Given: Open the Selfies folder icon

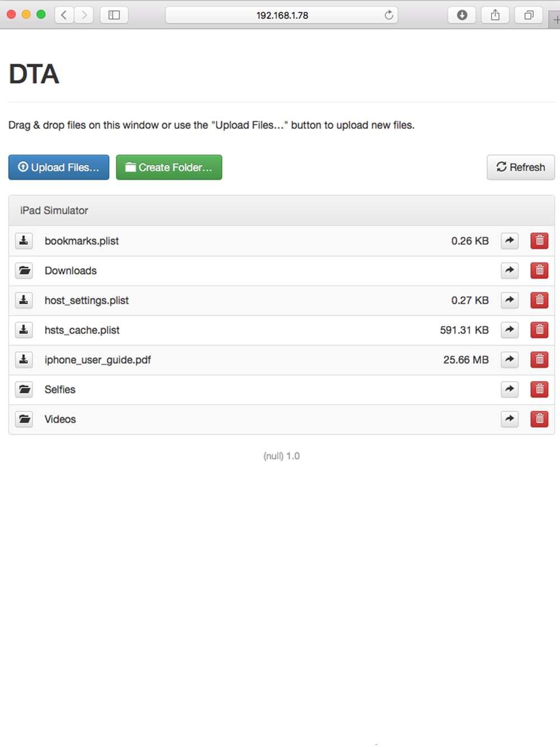Looking at the screenshot, I should (24, 389).
